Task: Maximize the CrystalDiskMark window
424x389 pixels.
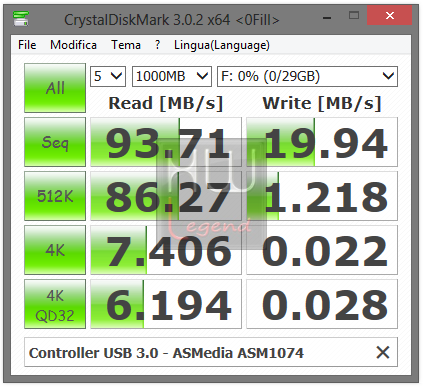Action: 354,15
